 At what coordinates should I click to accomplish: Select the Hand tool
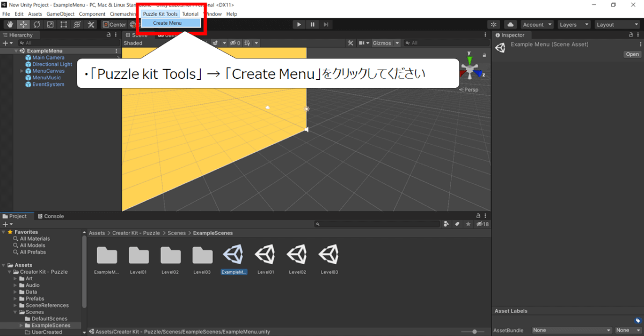tap(10, 25)
